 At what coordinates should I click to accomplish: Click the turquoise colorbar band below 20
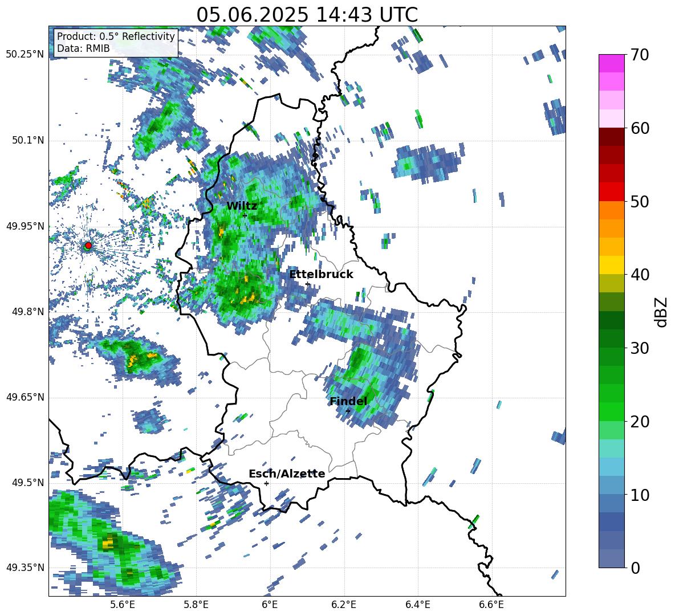[x=611, y=448]
